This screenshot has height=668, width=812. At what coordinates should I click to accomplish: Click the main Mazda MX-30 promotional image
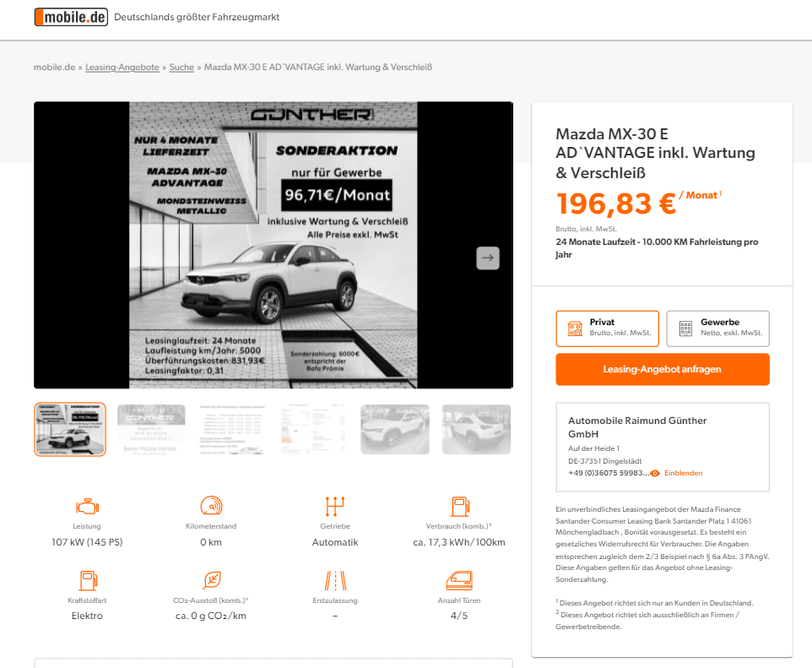coord(273,245)
